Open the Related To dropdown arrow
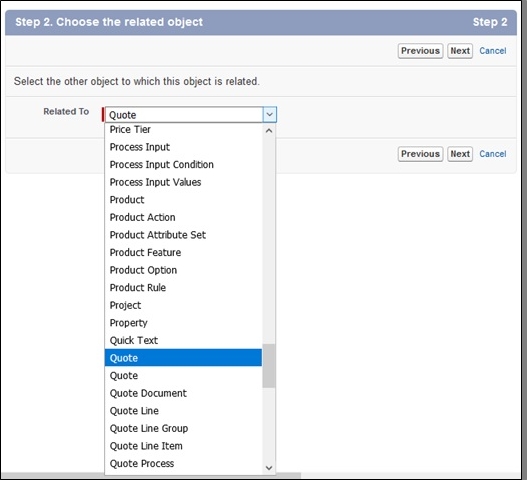 tap(270, 115)
